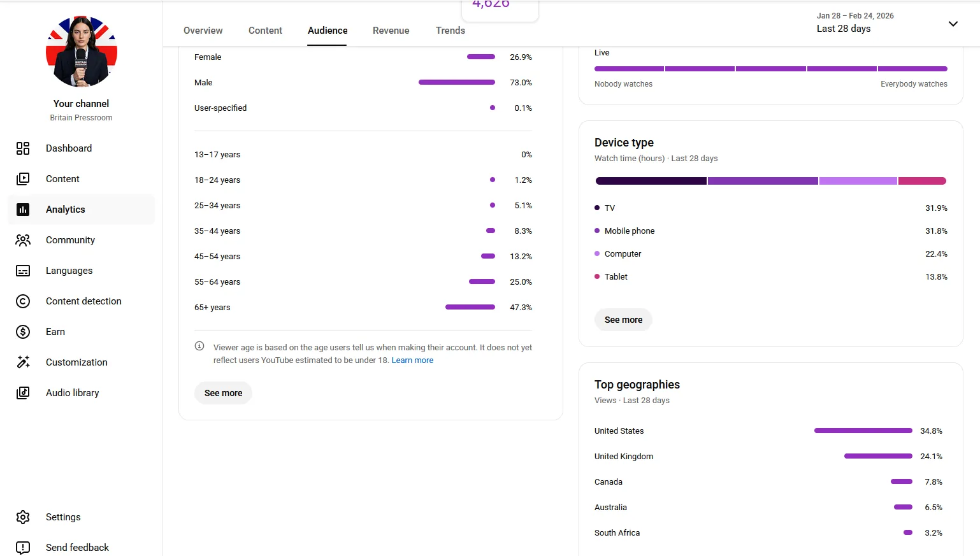The width and height of the screenshot is (980, 556).
Task: Open the Customization magic wand icon
Action: (x=23, y=362)
